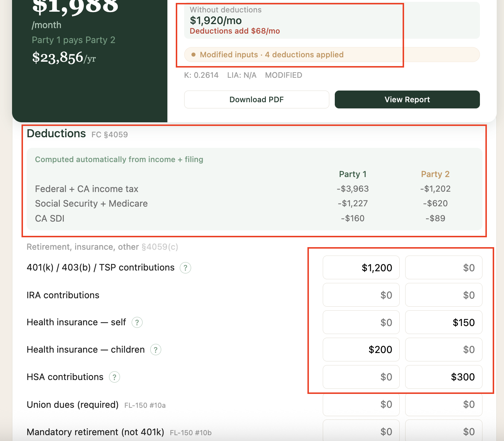Open Health insurance — children help icon
Viewport: 504px width, 441px height.
click(156, 350)
